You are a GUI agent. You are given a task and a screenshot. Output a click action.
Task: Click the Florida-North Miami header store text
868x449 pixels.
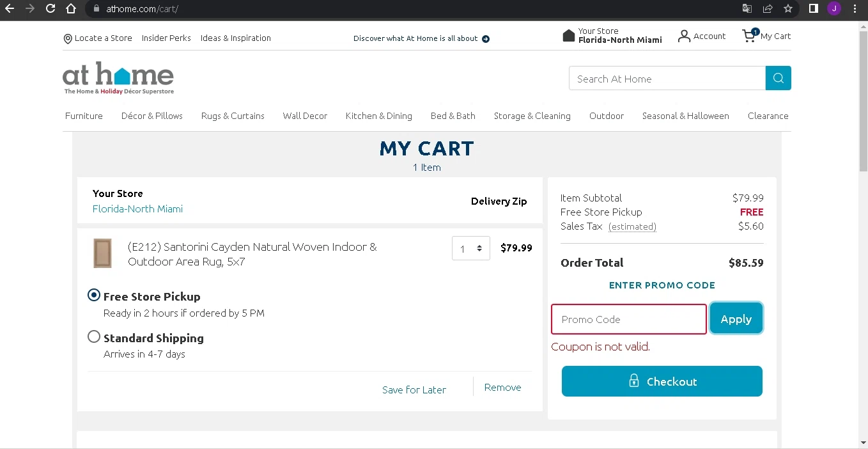click(x=620, y=40)
